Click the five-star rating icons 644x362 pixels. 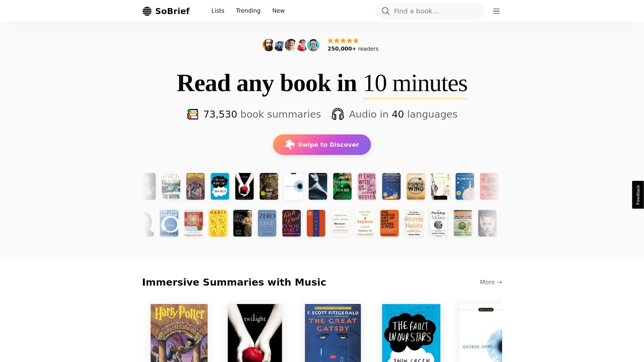[x=343, y=41]
